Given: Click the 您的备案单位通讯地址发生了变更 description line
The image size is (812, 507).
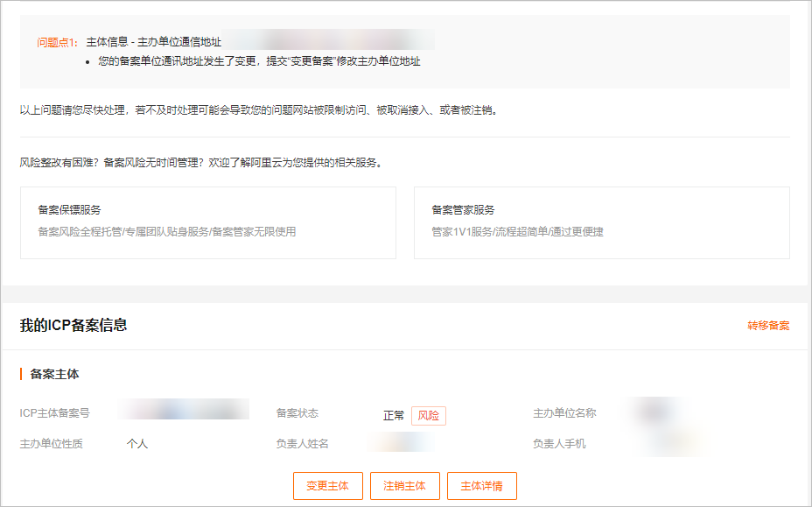Looking at the screenshot, I should [260, 61].
